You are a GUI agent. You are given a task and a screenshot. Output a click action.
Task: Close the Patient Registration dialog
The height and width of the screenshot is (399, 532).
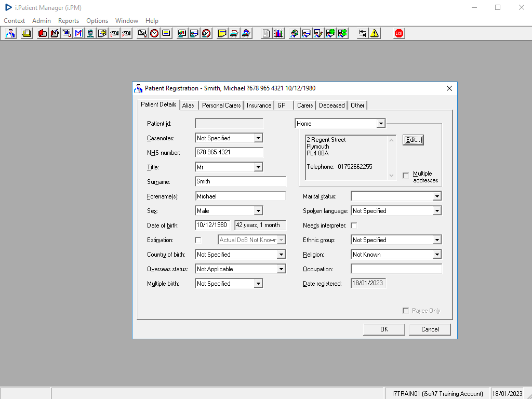449,88
